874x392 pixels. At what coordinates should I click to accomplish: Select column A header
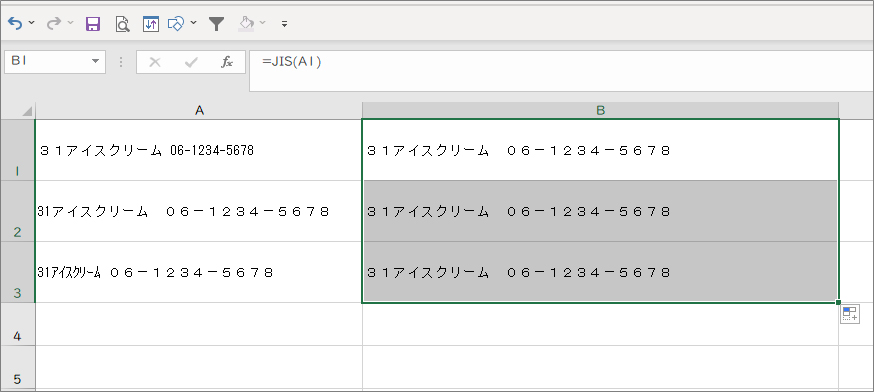click(199, 110)
